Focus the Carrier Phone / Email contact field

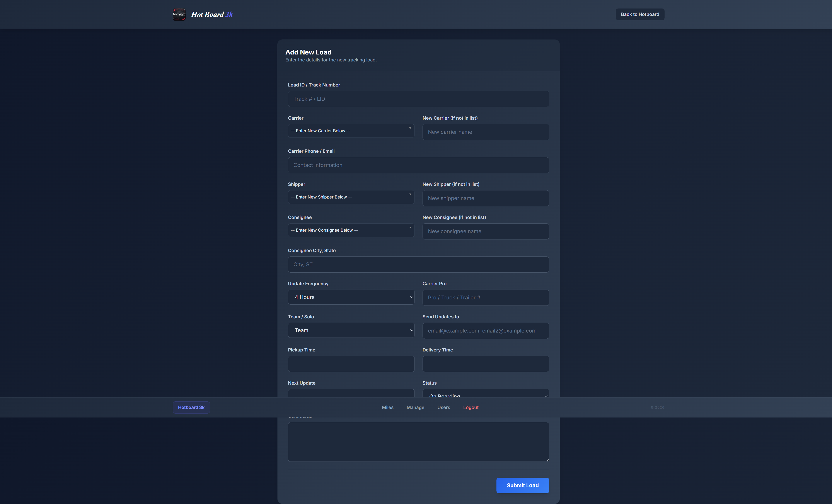click(x=418, y=165)
